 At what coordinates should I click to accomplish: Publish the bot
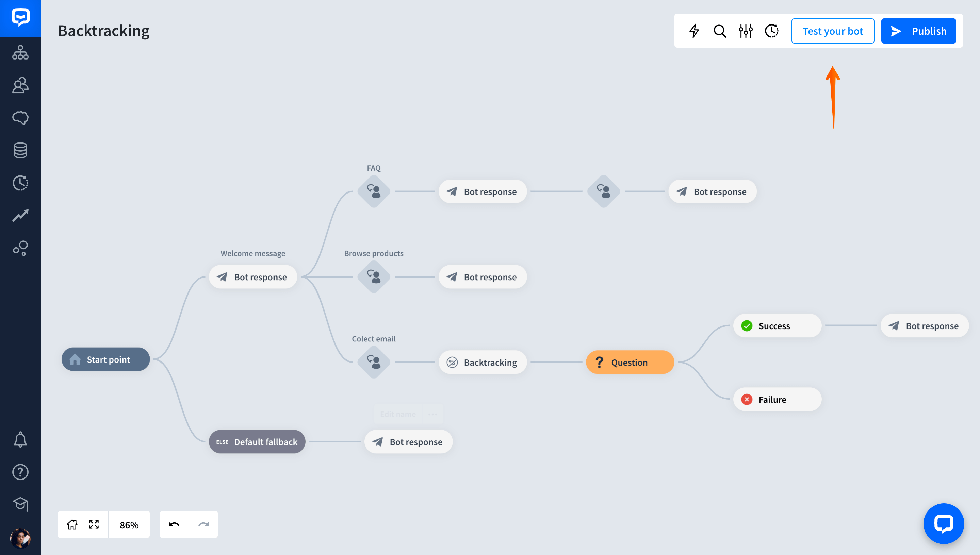tap(918, 31)
